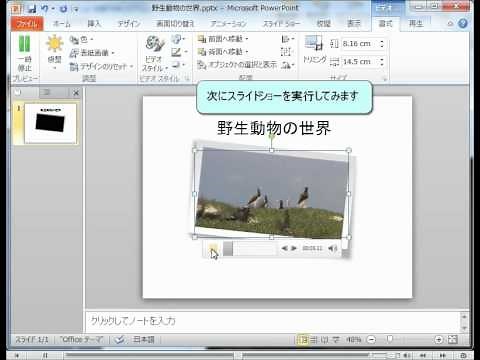
Task: Open the Rotate objects dropdown icon
Action: 287,65
